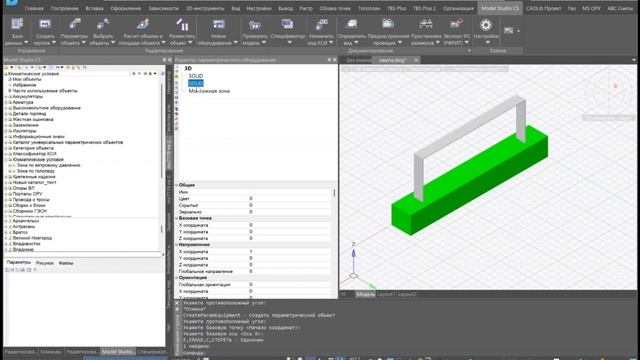The height and width of the screenshot is (360, 640).
Task: Collapse the Общие properties section
Action: point(177,185)
